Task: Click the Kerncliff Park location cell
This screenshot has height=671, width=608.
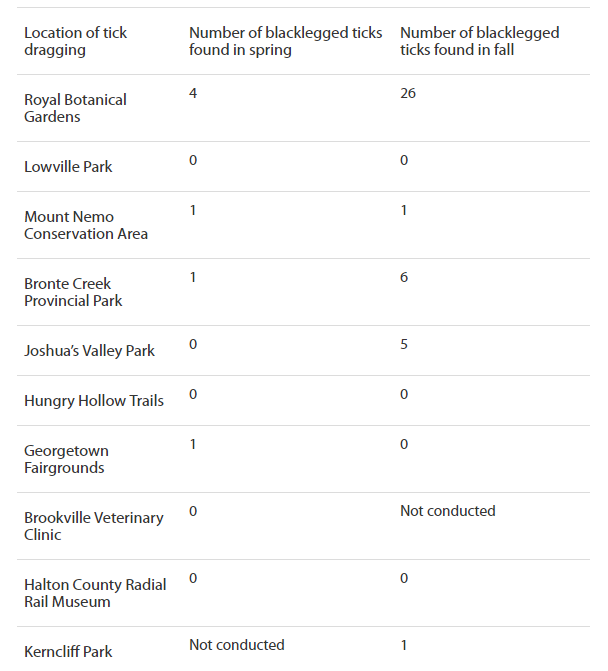Action: pyautogui.click(x=68, y=652)
